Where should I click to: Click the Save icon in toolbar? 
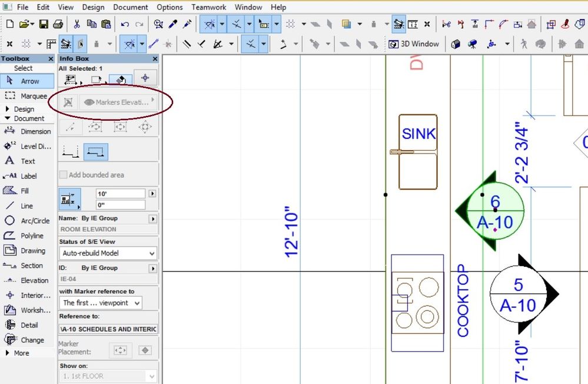tap(44, 24)
